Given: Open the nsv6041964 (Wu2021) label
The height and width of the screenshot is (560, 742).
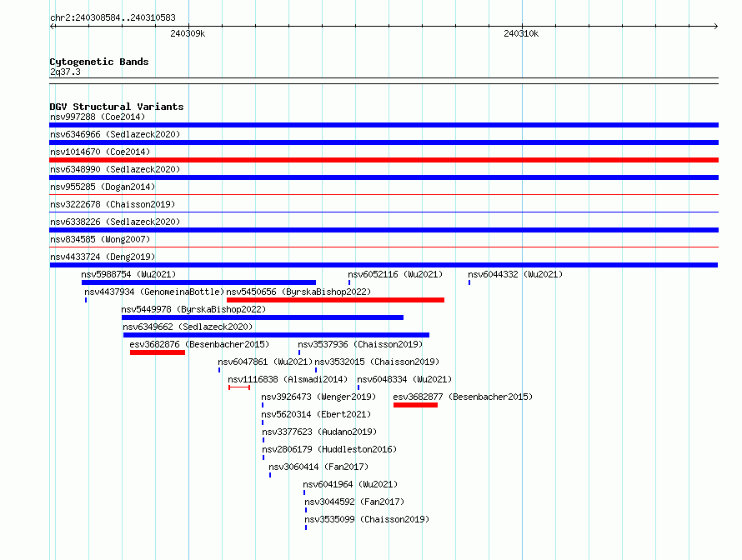Looking at the screenshot, I should coord(350,484).
